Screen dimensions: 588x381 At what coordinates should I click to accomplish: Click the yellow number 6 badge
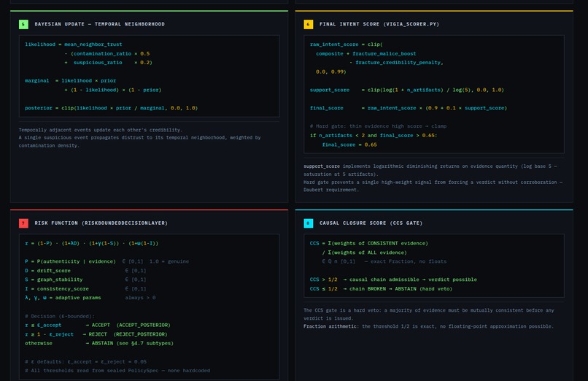coord(309,24)
